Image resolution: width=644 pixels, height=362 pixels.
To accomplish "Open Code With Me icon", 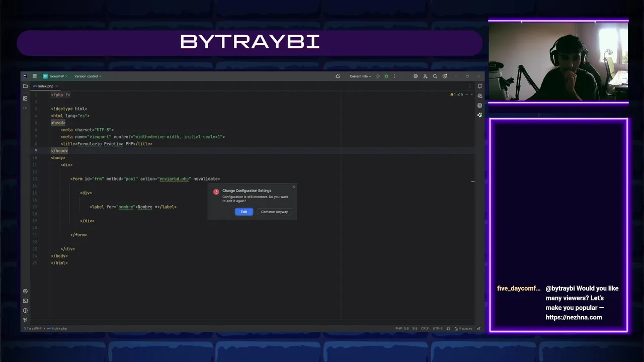I will tap(425, 76).
